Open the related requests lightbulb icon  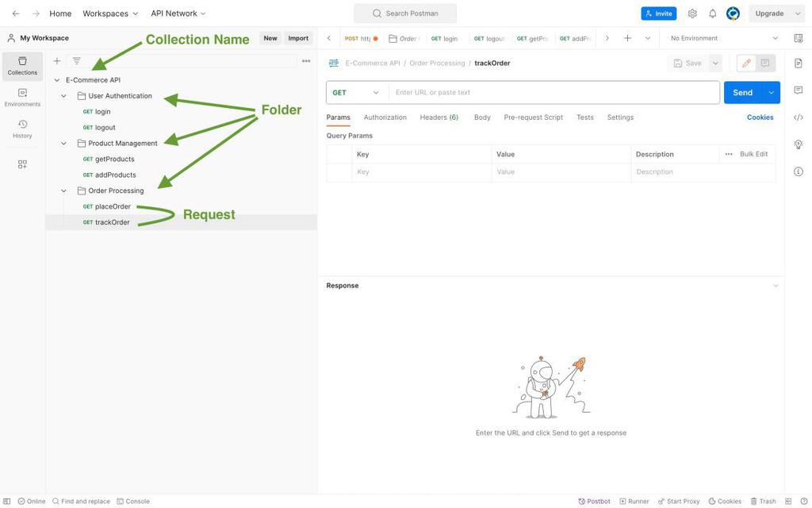798,144
